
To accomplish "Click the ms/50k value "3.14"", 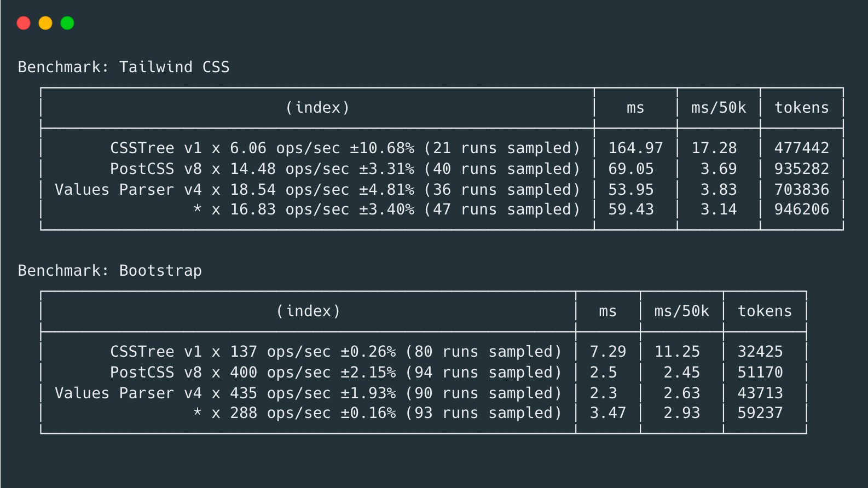I will pyautogui.click(x=719, y=210).
